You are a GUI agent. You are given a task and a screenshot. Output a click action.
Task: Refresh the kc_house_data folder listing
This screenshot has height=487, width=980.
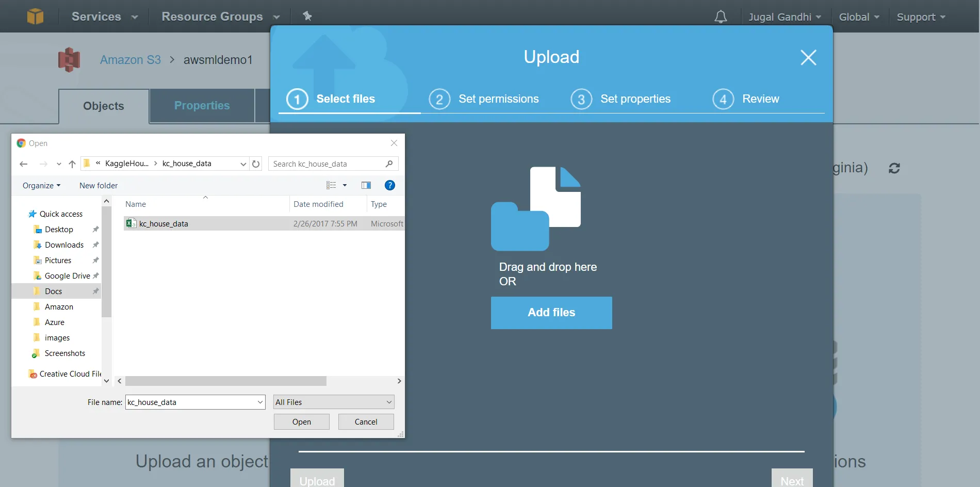pyautogui.click(x=256, y=164)
